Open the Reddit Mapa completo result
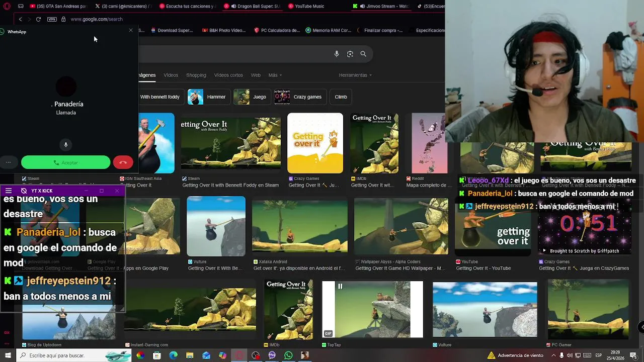The height and width of the screenshot is (362, 644). tap(429, 185)
